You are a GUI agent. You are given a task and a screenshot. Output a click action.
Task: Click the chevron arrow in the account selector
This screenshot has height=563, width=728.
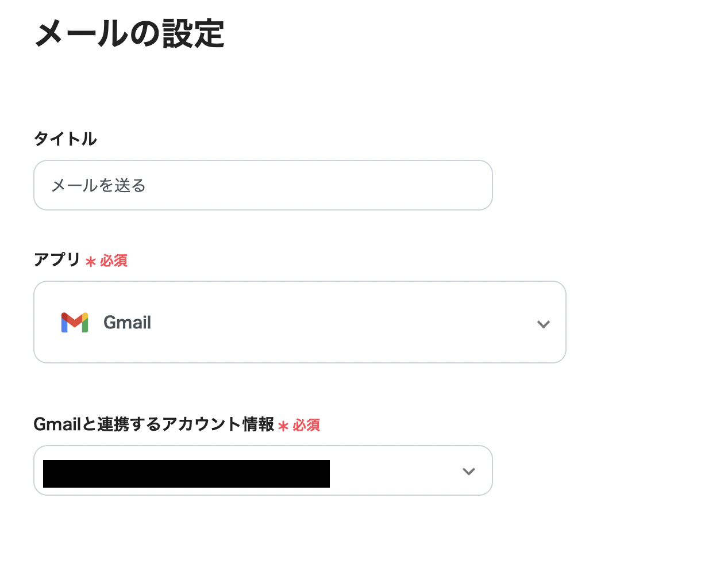coord(469,472)
